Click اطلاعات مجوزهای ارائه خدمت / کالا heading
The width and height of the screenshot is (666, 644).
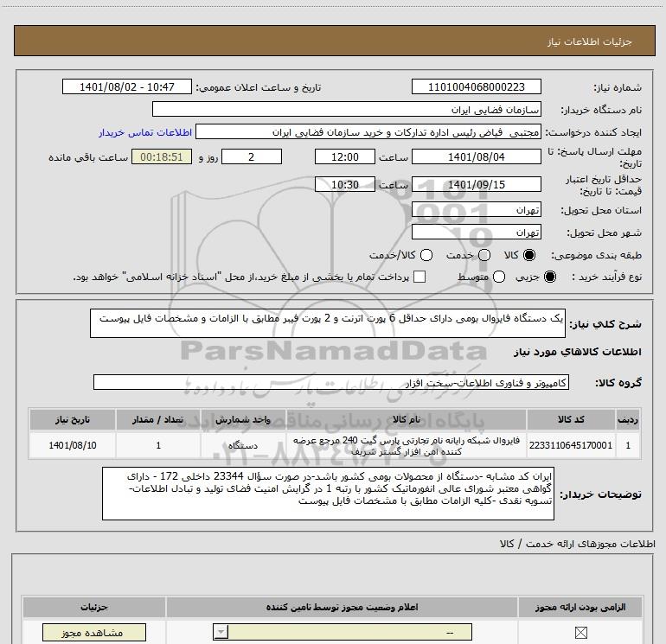(x=578, y=544)
